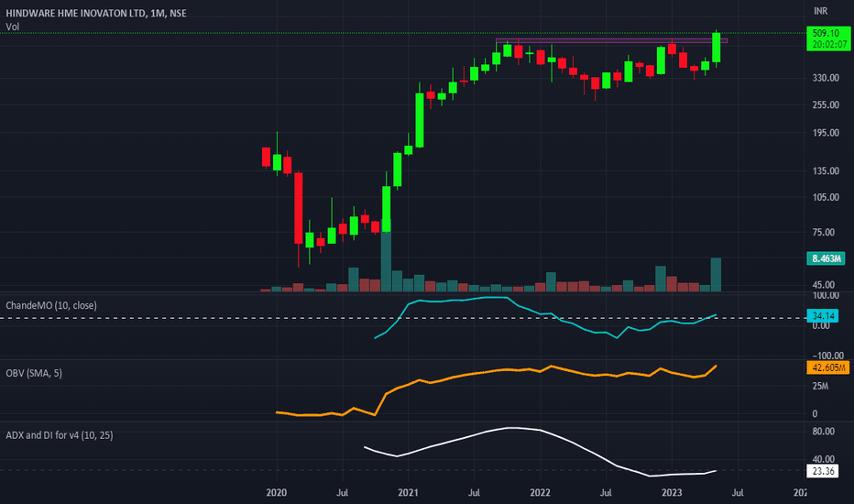Click the 42.605M OBV value label
Screen dimensions: 854x504
(827, 367)
